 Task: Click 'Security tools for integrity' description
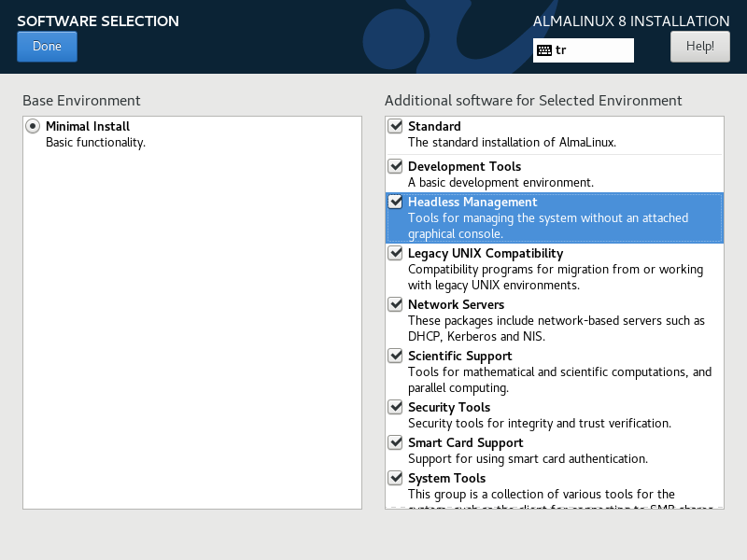tap(540, 424)
